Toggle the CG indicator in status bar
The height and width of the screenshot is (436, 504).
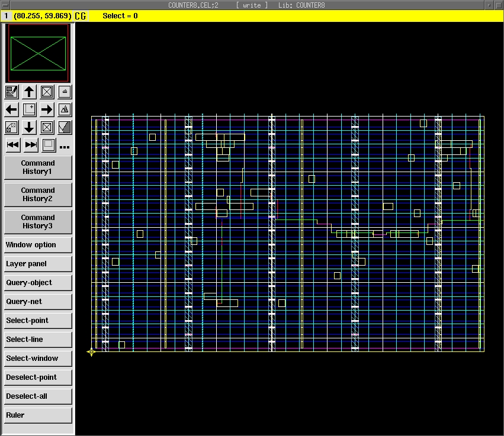(80, 16)
